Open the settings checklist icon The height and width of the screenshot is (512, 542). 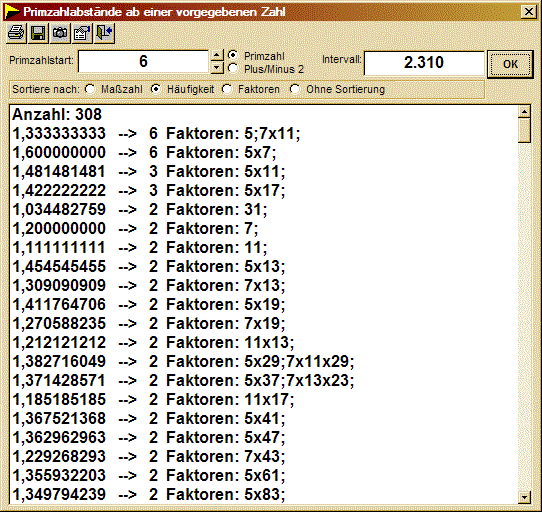pos(82,33)
